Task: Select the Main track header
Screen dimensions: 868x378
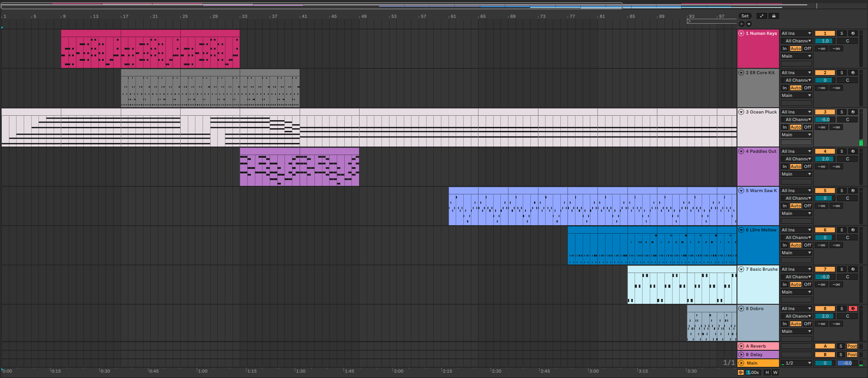Action: click(758, 363)
